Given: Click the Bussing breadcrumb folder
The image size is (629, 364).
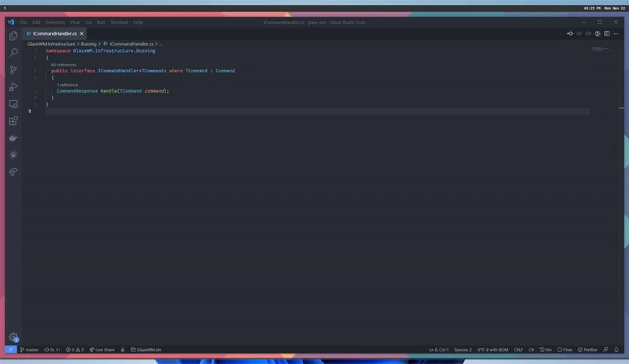Looking at the screenshot, I should pyautogui.click(x=89, y=44).
